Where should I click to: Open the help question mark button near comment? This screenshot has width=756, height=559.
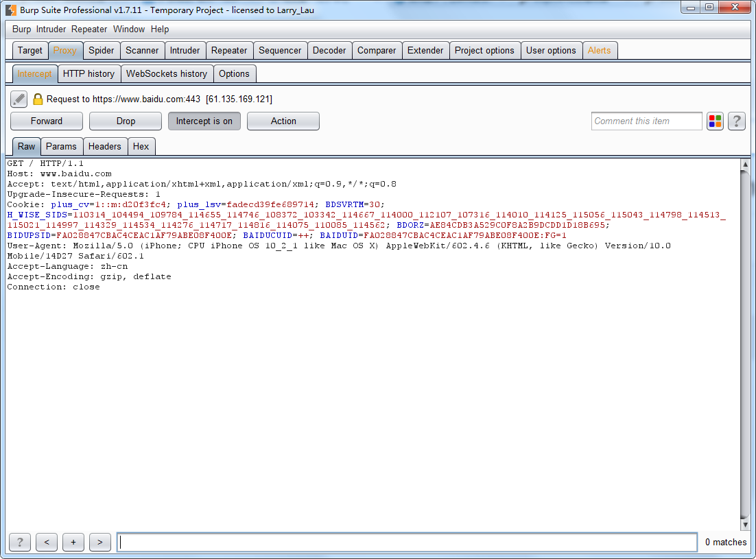click(737, 121)
